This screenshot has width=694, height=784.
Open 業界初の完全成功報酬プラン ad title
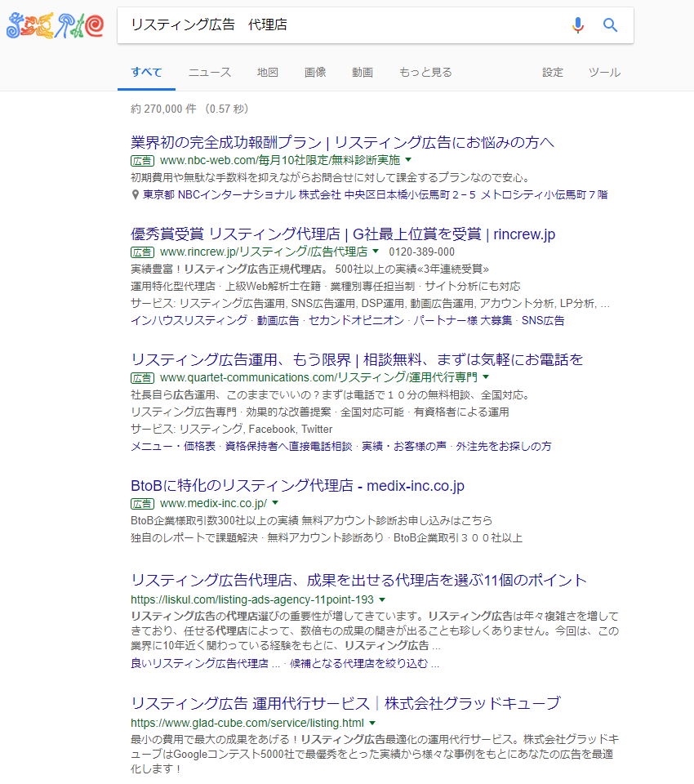coord(342,142)
